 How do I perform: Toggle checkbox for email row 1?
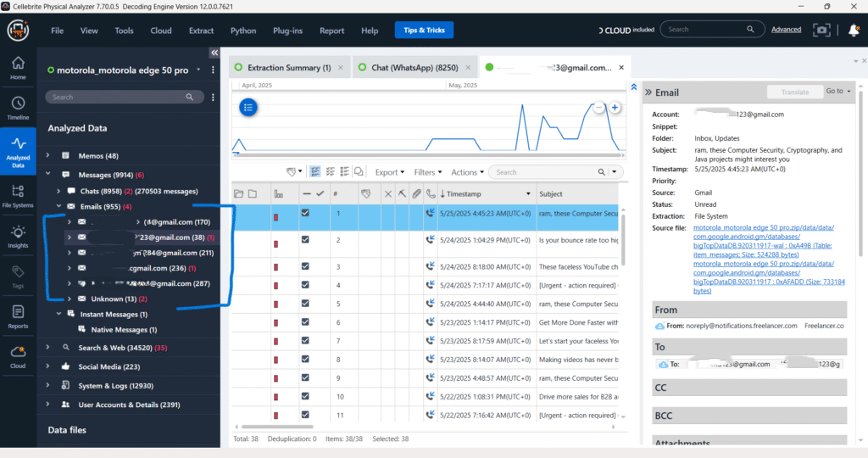pyautogui.click(x=305, y=213)
